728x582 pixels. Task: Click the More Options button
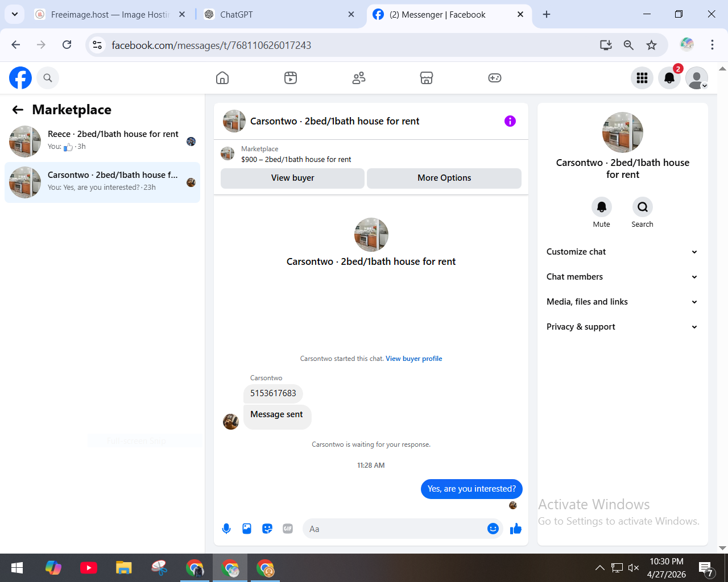[x=444, y=178]
